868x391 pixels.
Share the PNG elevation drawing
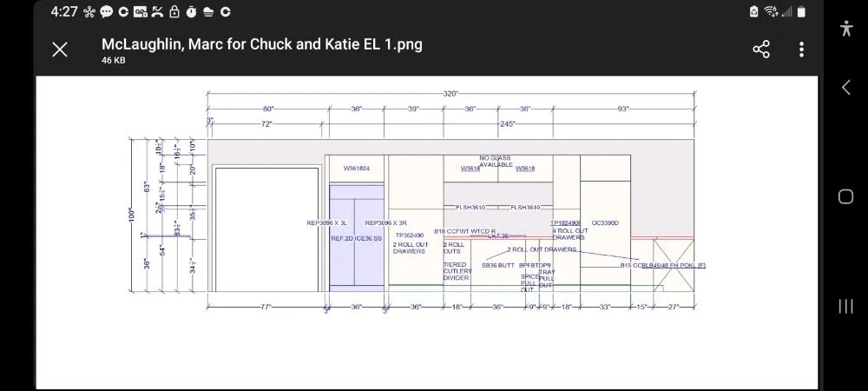tap(761, 50)
